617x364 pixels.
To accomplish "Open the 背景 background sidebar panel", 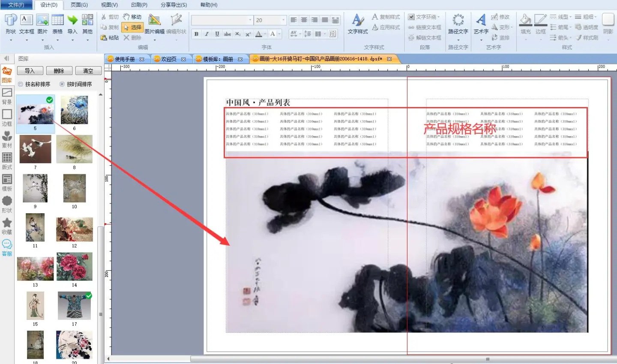I will point(7,96).
